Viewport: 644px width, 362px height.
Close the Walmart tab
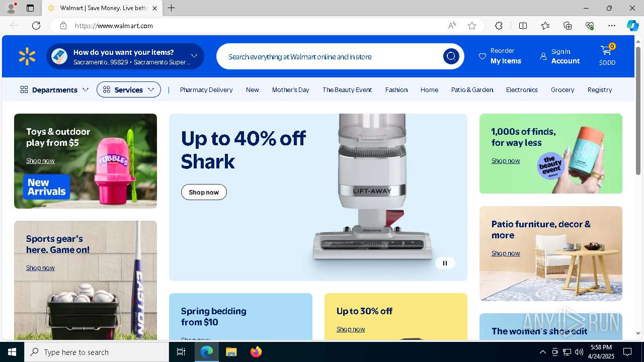[154, 8]
